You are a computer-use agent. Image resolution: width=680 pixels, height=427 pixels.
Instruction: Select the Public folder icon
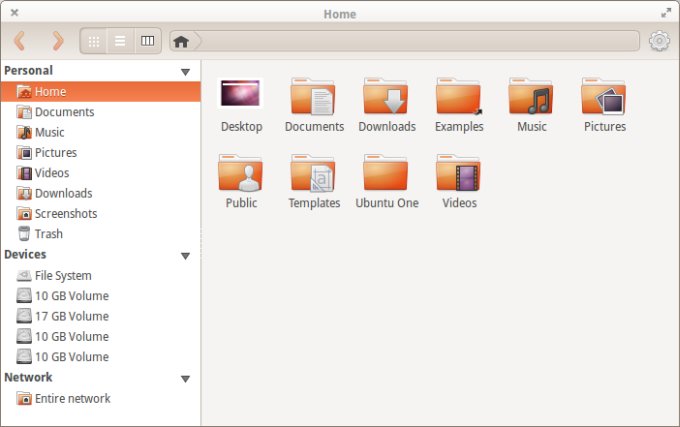coord(240,173)
